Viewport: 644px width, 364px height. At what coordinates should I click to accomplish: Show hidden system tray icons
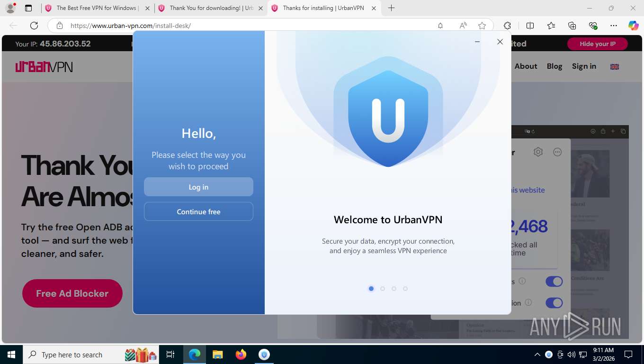537,355
